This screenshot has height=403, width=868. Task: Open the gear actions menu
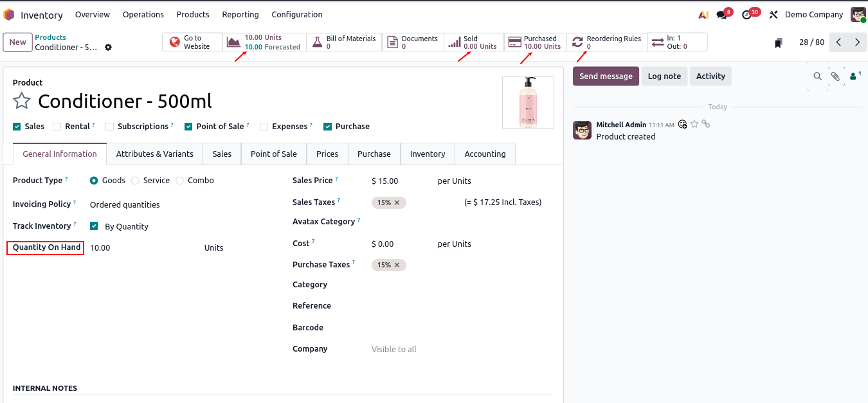click(108, 48)
